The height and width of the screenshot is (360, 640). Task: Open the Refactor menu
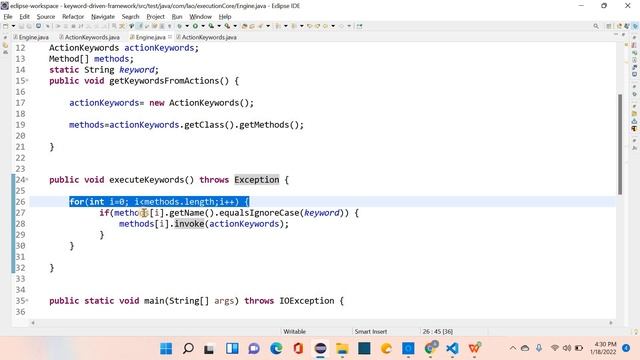click(73, 17)
